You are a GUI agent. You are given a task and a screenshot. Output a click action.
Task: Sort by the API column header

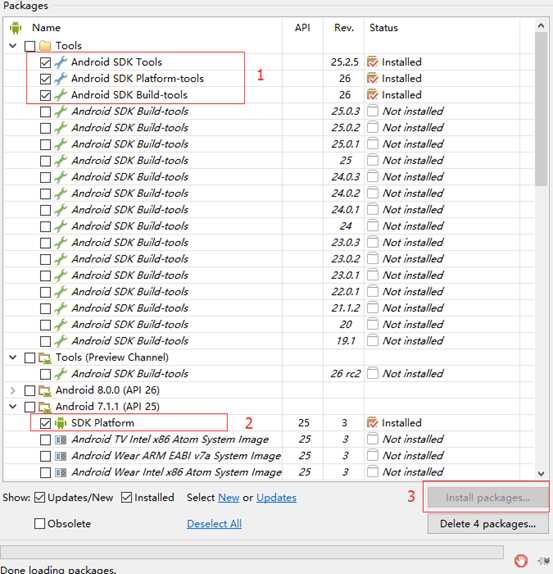(x=302, y=28)
